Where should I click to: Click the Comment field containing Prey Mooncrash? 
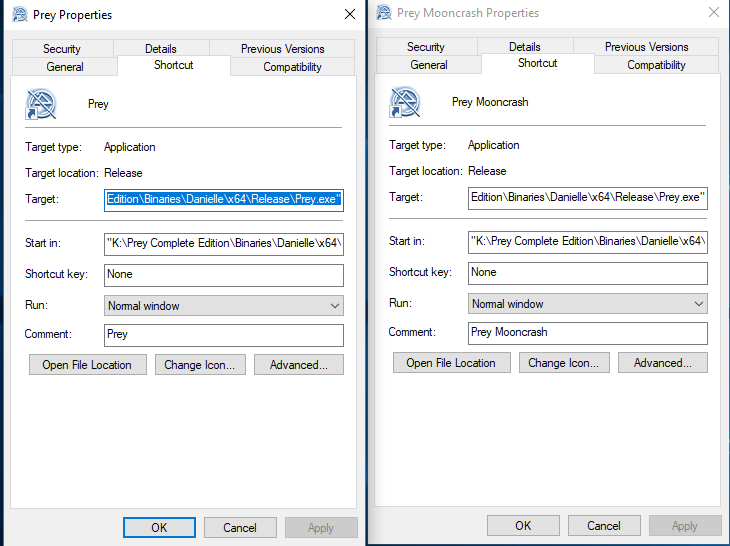[588, 333]
